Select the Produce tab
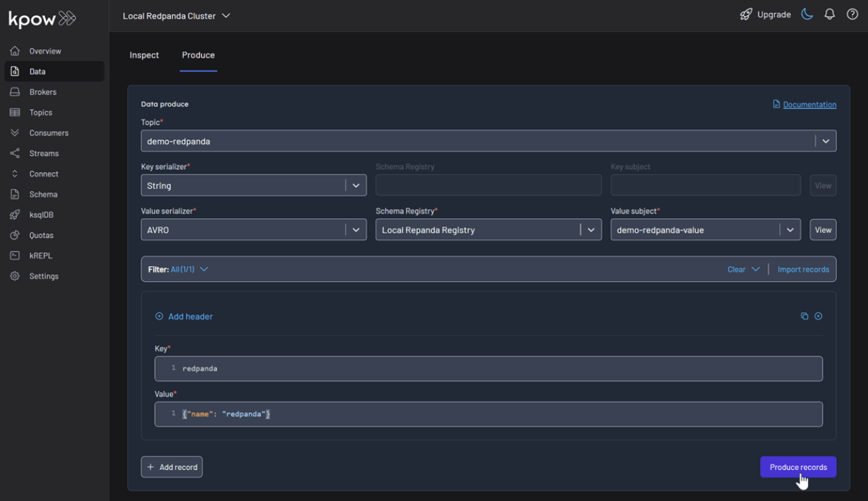Image resolution: width=868 pixels, height=501 pixels. click(198, 55)
